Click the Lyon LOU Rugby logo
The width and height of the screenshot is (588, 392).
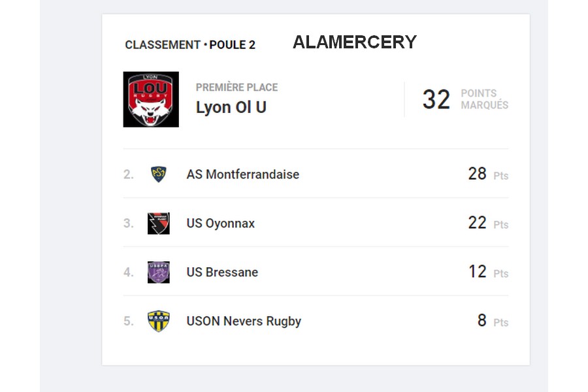coord(151,99)
